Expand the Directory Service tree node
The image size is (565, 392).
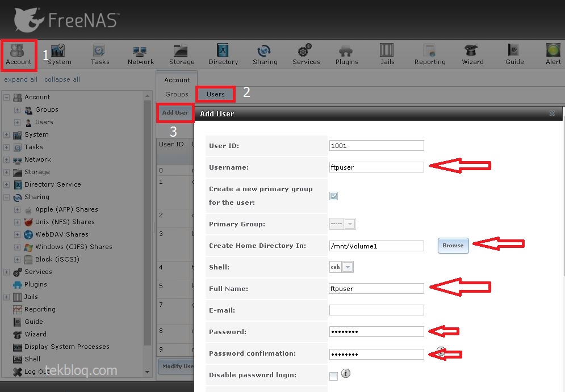point(6,184)
